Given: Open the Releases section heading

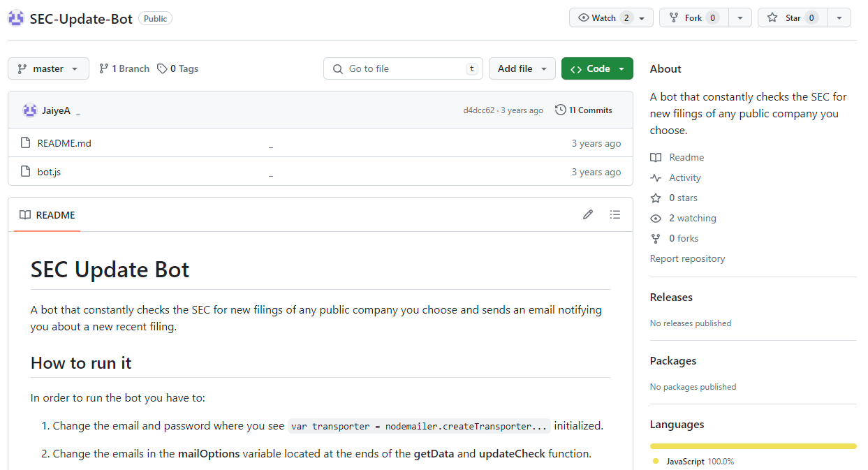Looking at the screenshot, I should click(x=671, y=298).
